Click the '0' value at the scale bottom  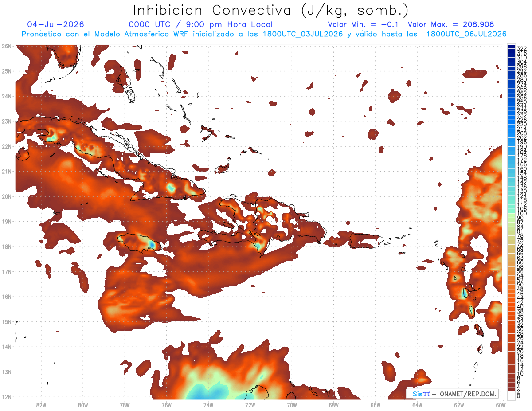[519, 395]
